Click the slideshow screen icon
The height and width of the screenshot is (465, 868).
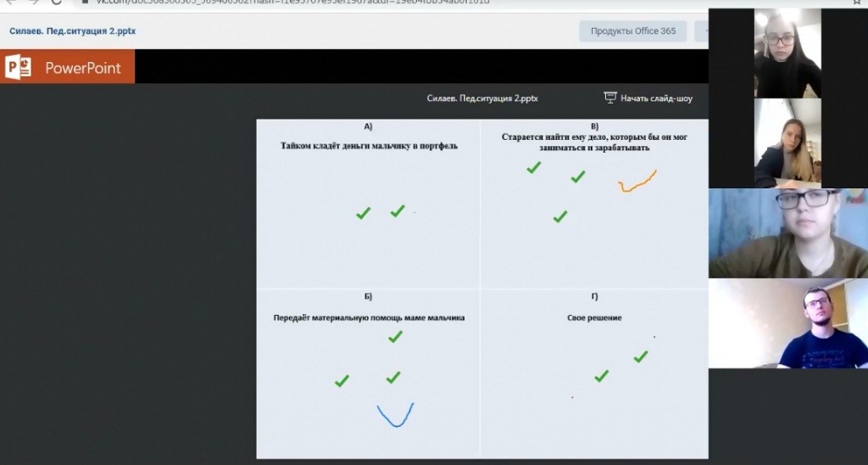click(609, 98)
